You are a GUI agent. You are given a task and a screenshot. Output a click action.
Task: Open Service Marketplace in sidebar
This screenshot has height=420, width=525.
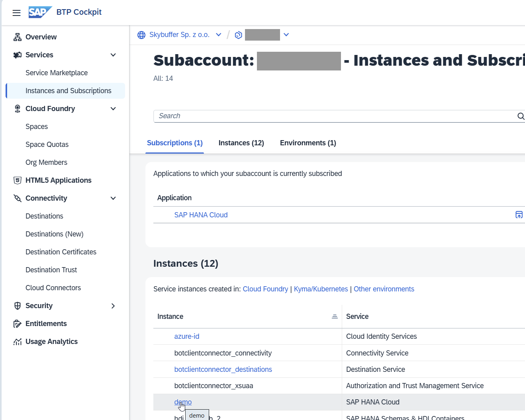point(57,73)
